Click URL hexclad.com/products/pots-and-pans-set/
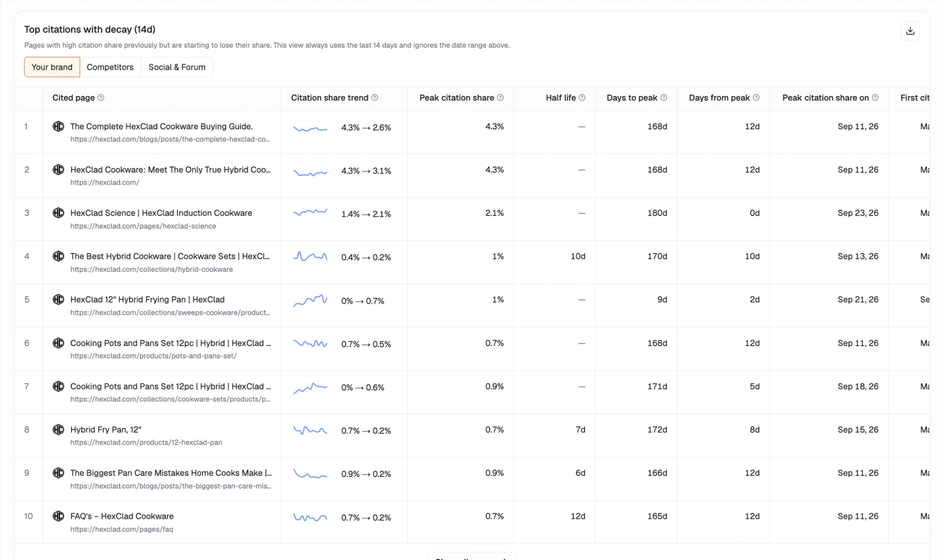944x560 pixels. 153,356
